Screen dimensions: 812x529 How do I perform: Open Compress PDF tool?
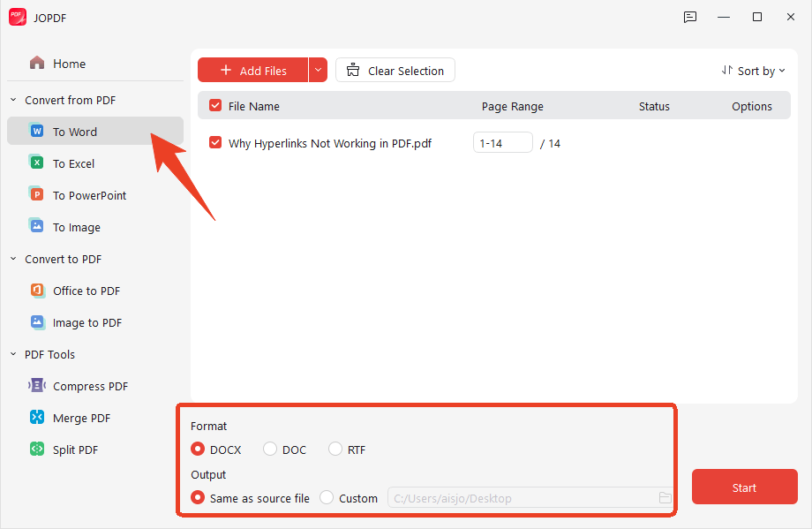tap(95, 386)
